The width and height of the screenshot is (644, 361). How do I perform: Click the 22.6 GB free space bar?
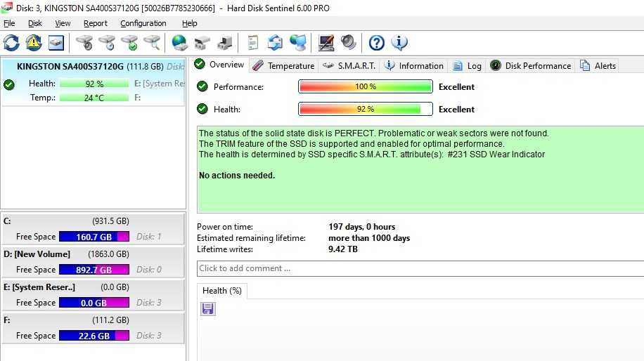point(94,336)
